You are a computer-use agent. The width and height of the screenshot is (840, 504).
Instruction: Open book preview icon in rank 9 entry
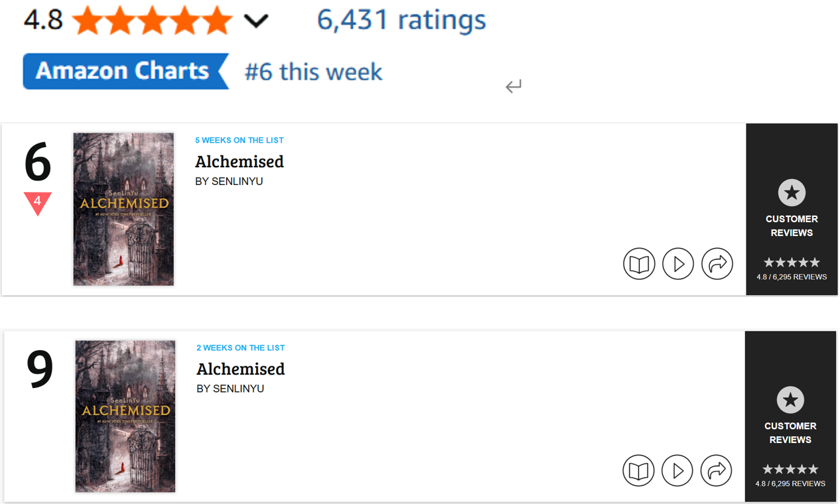[638, 471]
